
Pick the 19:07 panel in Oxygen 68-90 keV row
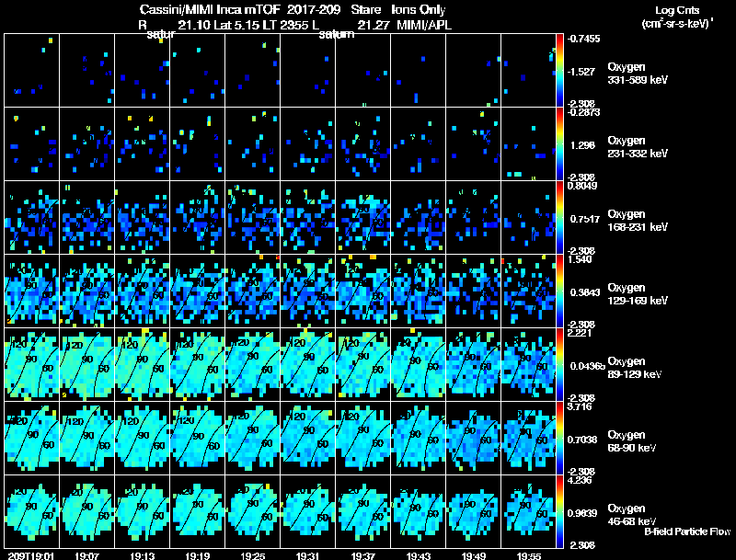point(86,438)
